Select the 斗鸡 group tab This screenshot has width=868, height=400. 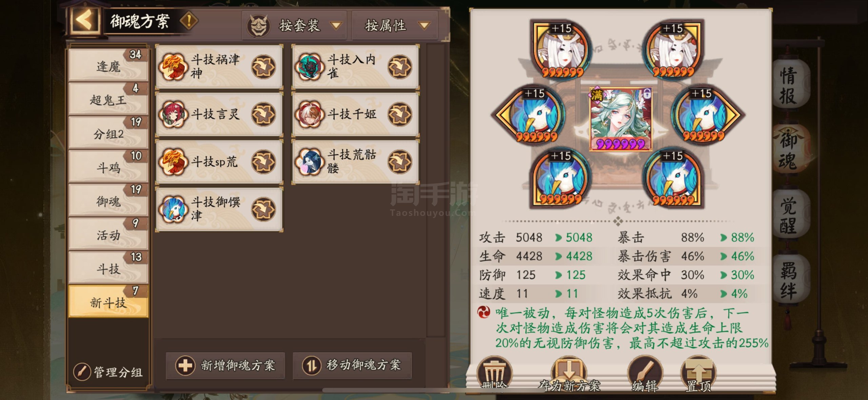tap(108, 166)
